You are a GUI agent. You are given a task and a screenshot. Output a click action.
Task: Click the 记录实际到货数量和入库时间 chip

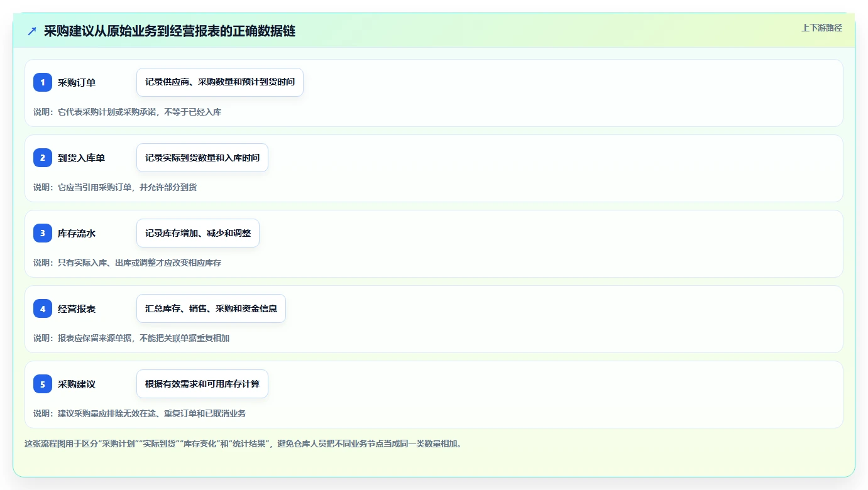202,158
